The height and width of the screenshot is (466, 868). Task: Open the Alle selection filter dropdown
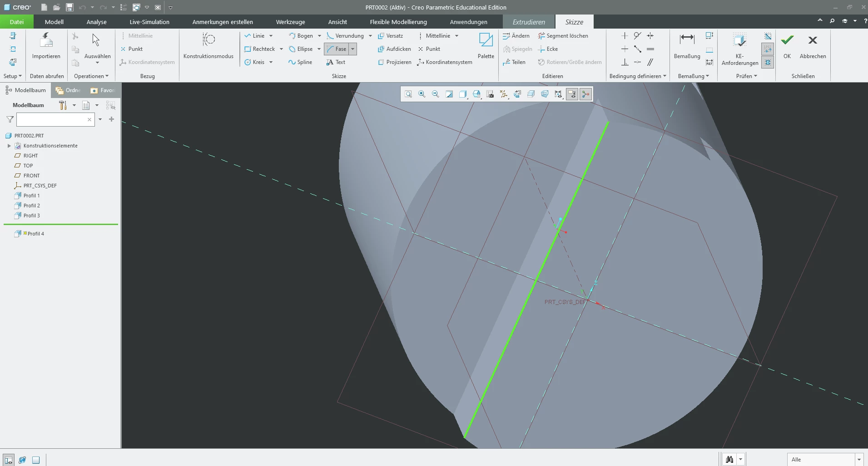point(858,460)
